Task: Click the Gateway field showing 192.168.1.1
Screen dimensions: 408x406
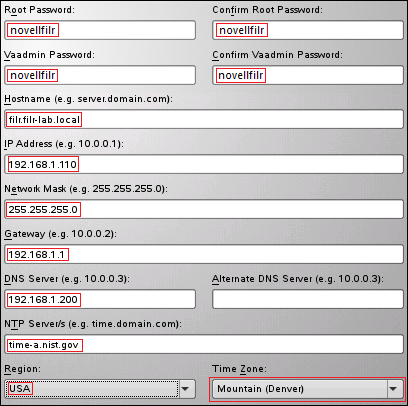Action: (x=204, y=254)
